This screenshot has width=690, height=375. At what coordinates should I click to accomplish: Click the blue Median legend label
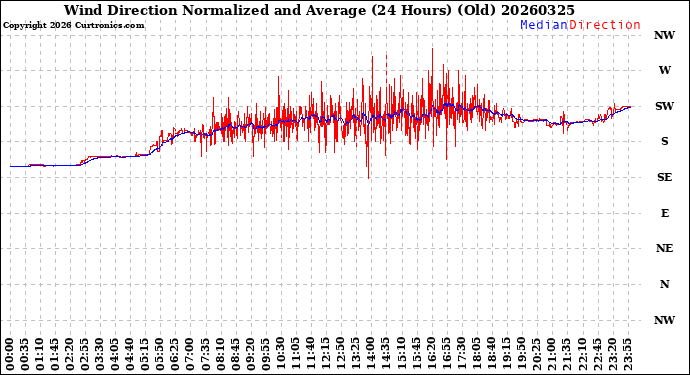(x=544, y=25)
